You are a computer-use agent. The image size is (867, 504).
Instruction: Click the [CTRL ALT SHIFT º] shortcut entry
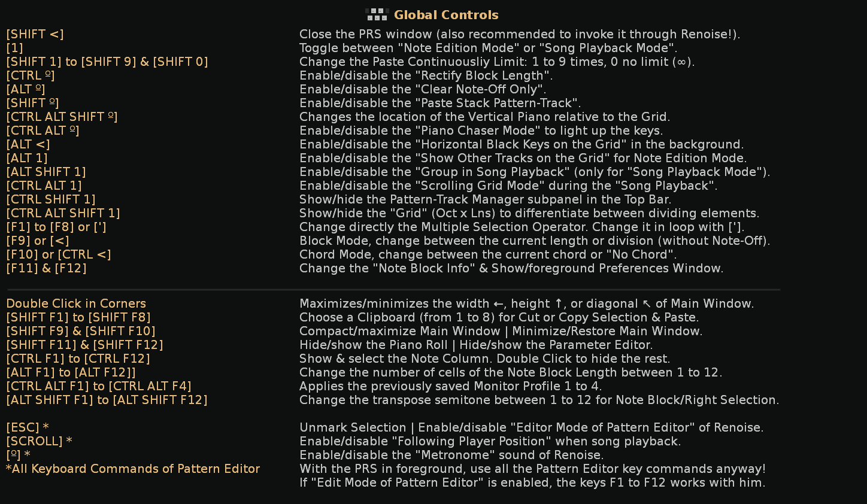(x=62, y=117)
